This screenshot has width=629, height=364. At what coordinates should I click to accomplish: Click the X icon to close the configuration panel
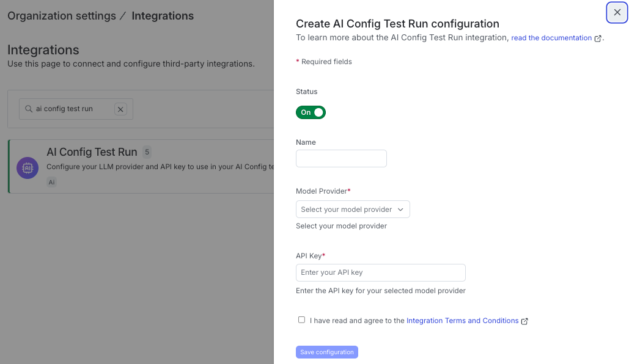[617, 12]
